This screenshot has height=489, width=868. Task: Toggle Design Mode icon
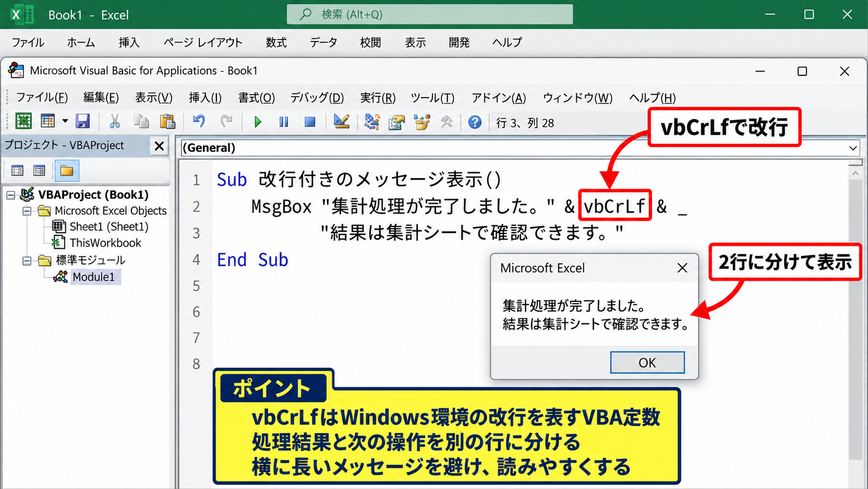click(x=342, y=122)
